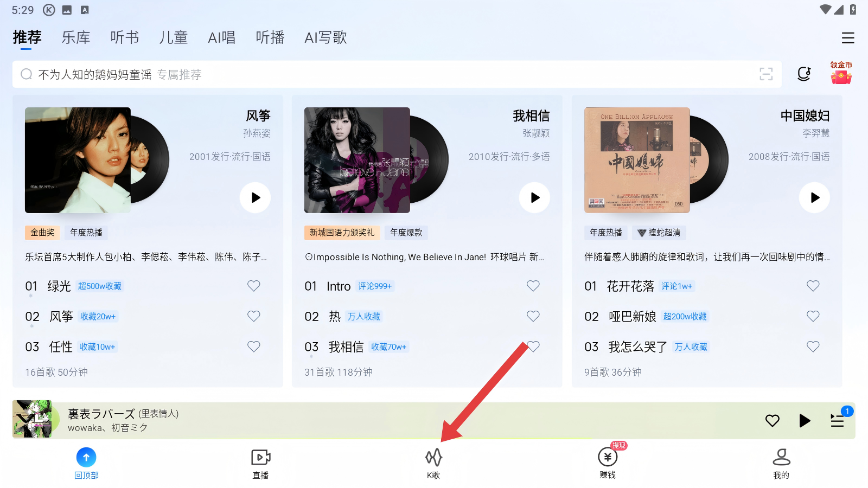Open the 赚钱 earn money tab
Viewport: 868px width, 488px height.
pos(608,464)
